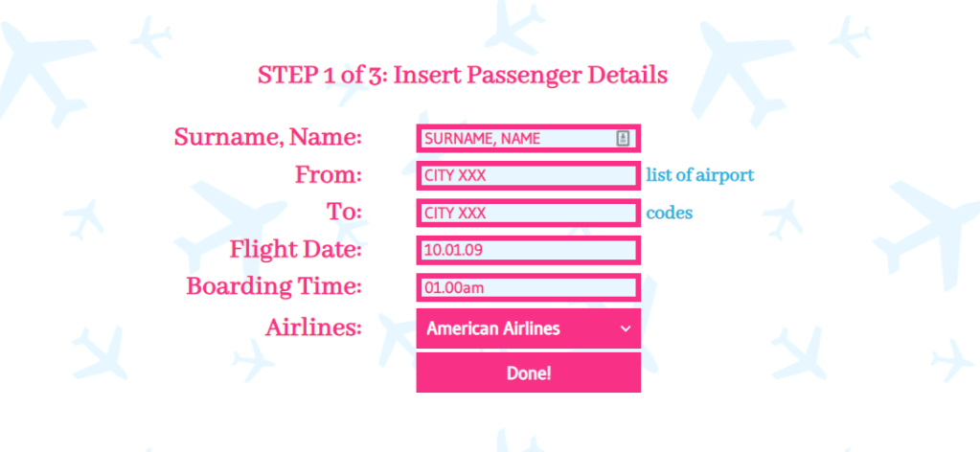The width and height of the screenshot is (980, 452).
Task: Click the 'Boarding Time:' label
Action: [274, 286]
